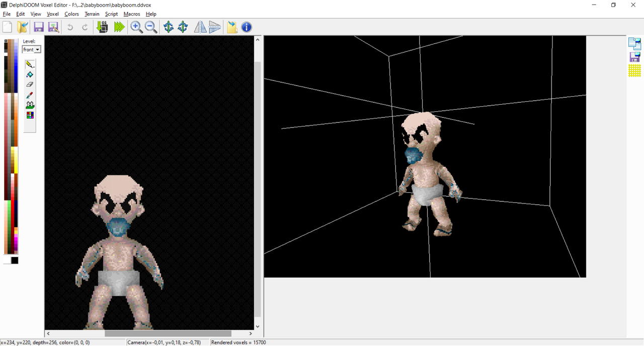644x346 pixels.
Task: Zoom out of the editing grid
Action: tap(151, 27)
